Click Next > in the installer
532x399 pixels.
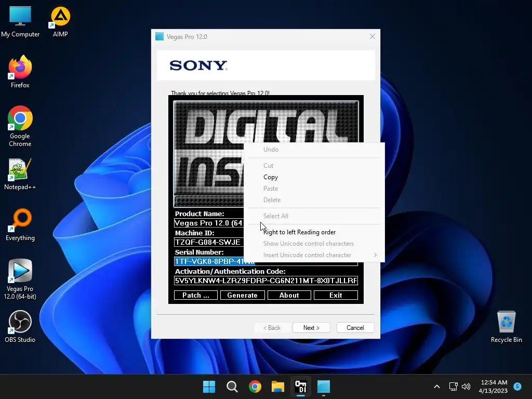coord(311,328)
